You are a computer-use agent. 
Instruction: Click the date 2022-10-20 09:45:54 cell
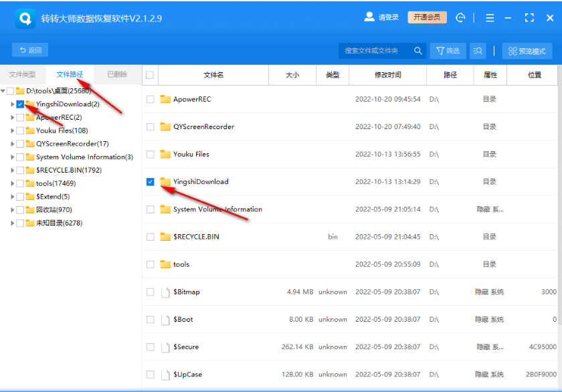tap(388, 99)
